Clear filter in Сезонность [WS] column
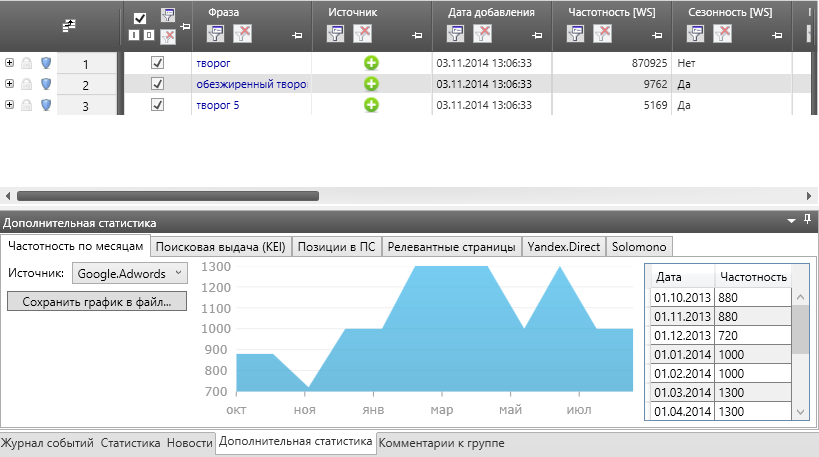The image size is (819, 457). [722, 34]
